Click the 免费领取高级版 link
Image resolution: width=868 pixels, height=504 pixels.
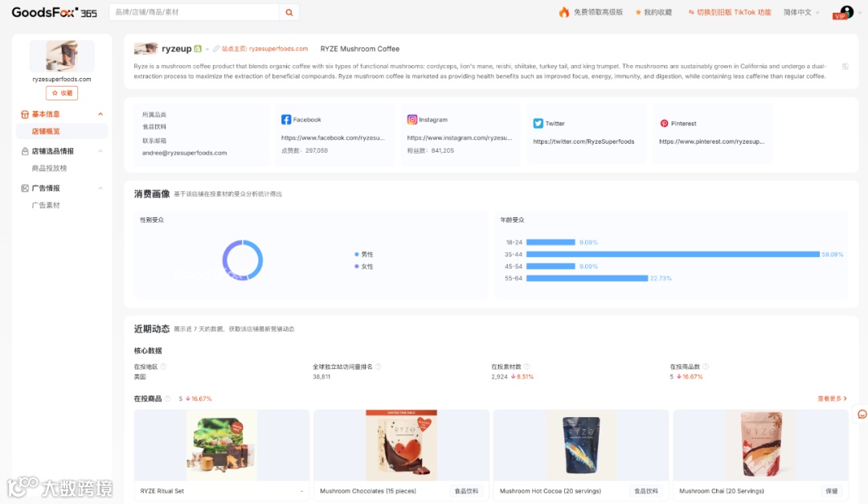tap(599, 12)
